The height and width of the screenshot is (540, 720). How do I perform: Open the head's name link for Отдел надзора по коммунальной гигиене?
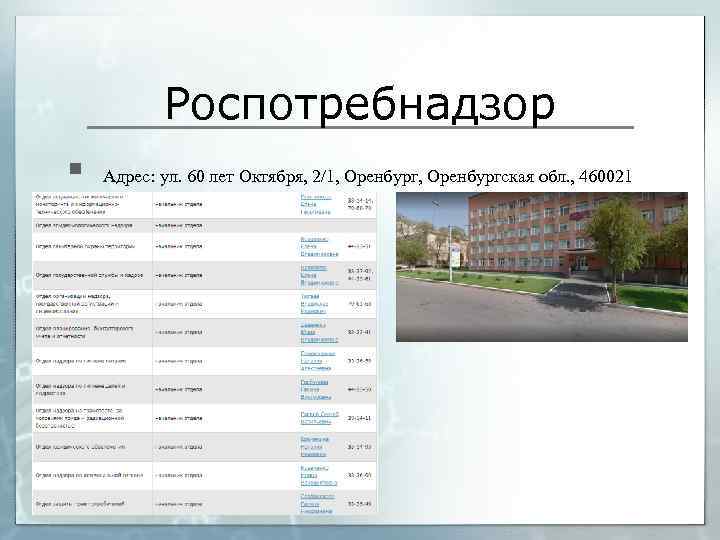[x=319, y=475]
